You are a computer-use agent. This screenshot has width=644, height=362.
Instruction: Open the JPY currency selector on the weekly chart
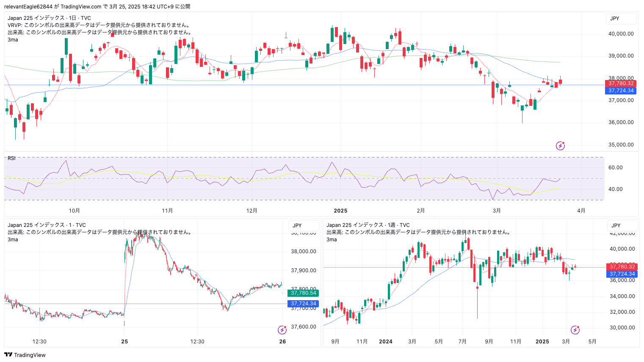point(622,226)
